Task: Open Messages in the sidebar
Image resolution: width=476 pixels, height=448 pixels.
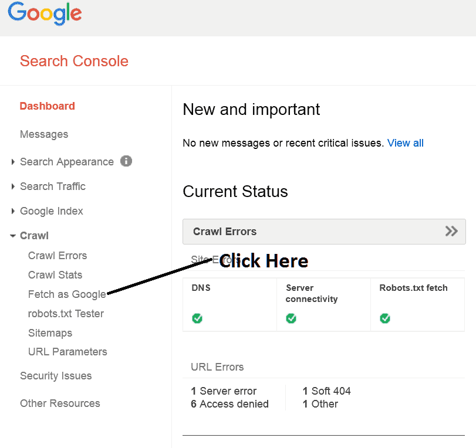Action: [44, 134]
